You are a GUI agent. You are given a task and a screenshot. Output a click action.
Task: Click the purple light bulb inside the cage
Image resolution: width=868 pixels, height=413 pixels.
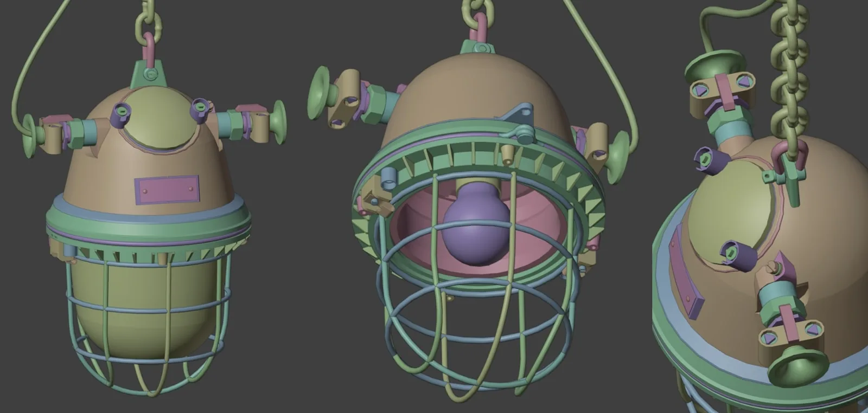click(476, 225)
